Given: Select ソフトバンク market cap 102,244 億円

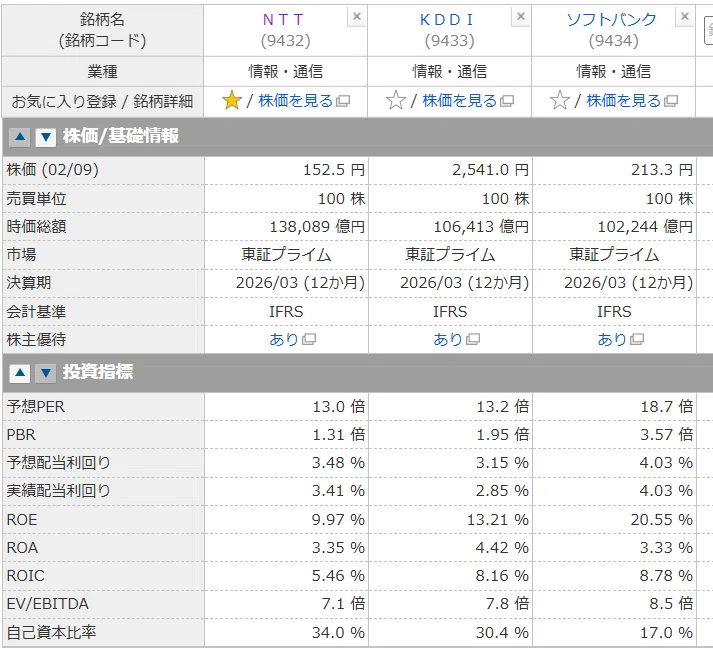Looking at the screenshot, I should tap(646, 226).
